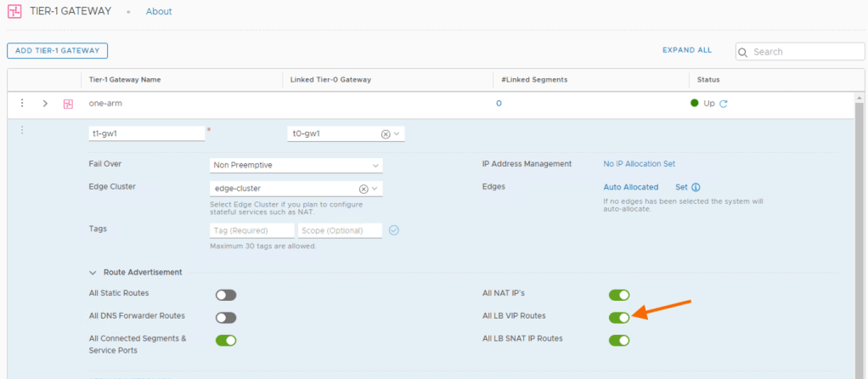The height and width of the screenshot is (379, 868).
Task: Clear the t0-gw1 linked gateway selection
Action: 385,133
